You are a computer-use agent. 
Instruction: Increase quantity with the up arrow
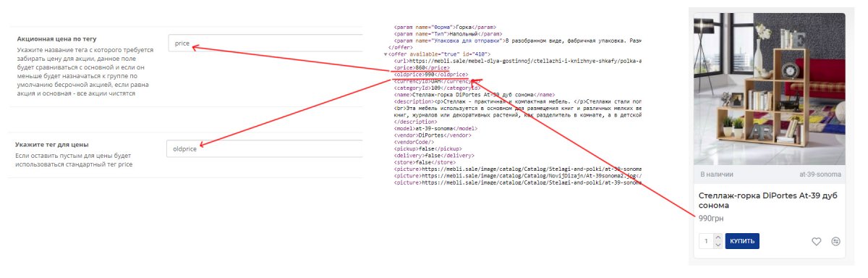pyautogui.click(x=718, y=237)
